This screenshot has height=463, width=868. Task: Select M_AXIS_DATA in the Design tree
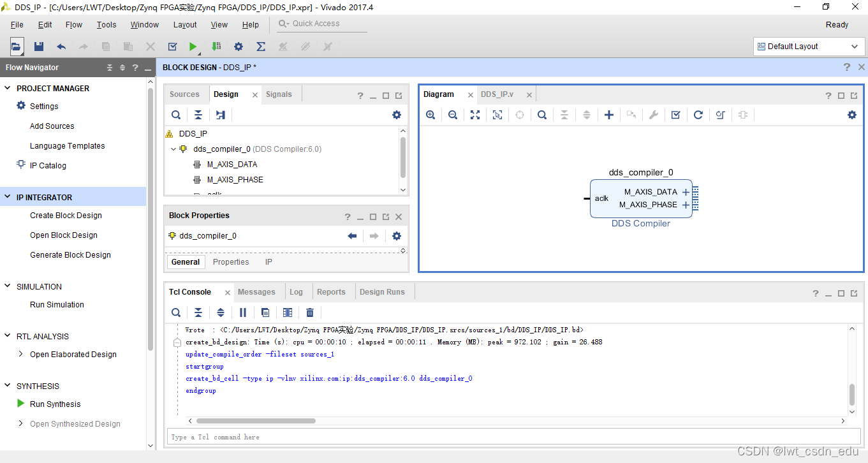point(232,165)
